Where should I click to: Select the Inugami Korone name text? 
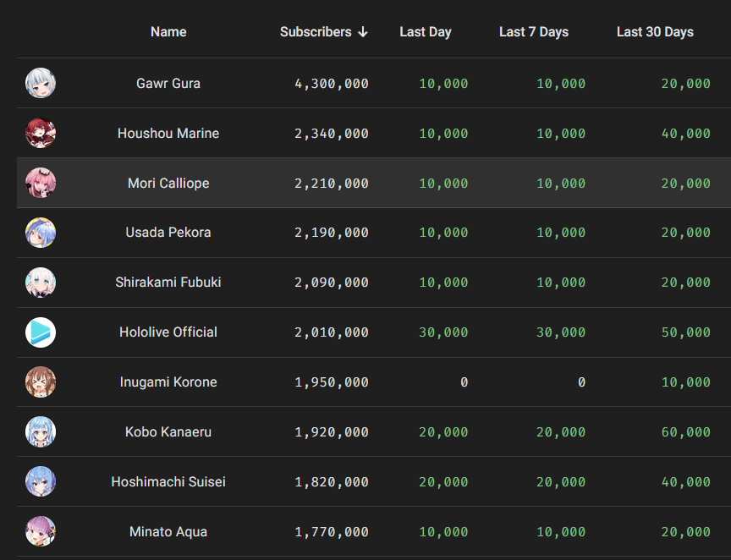coord(168,382)
